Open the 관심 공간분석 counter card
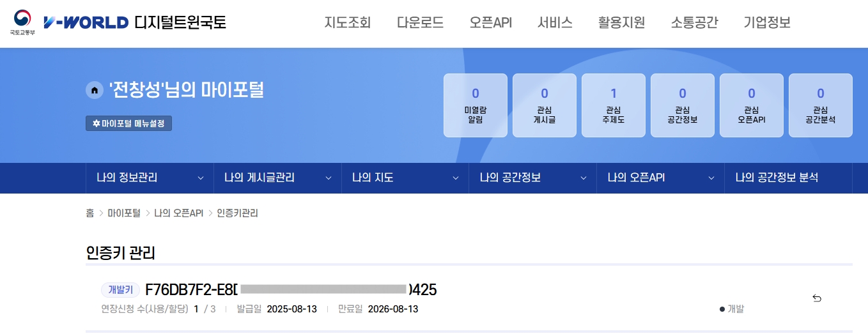Image resolution: width=868 pixels, height=336 pixels. point(821,105)
